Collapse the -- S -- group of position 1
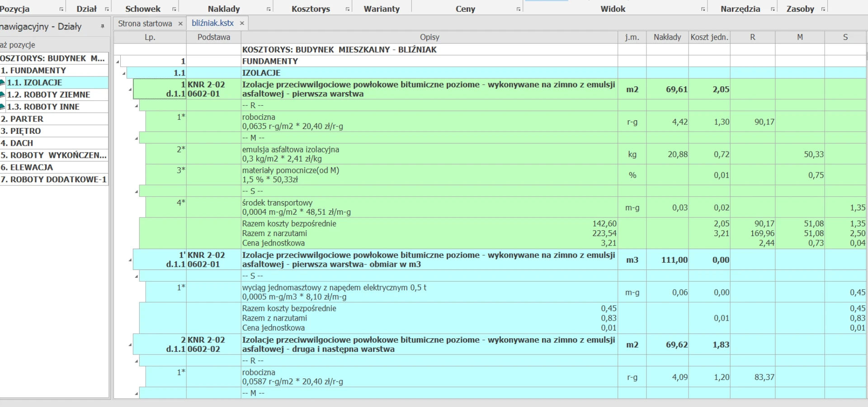This screenshot has height=407, width=868. [136, 192]
